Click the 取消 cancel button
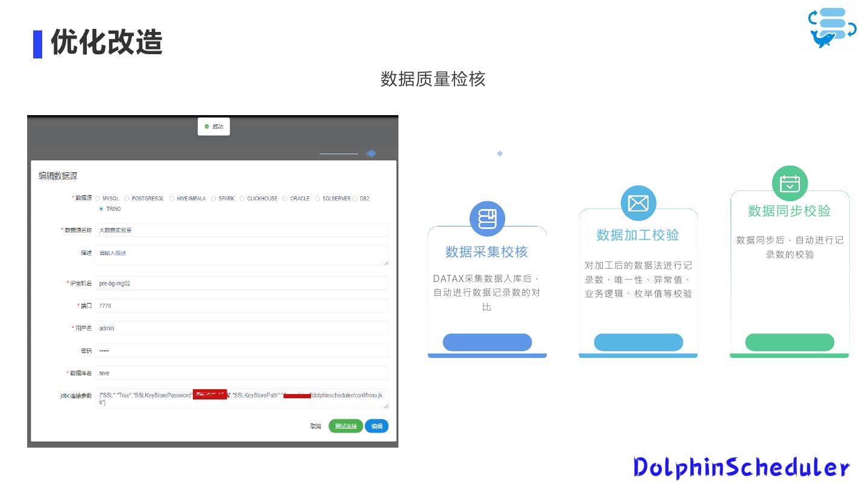 click(x=316, y=427)
